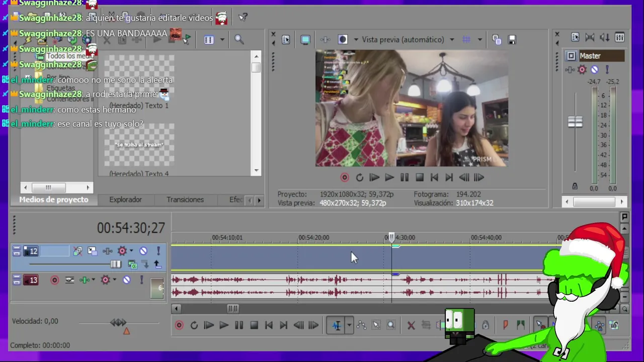This screenshot has width=644, height=362.
Task: Search project media with magnifier icon
Action: (x=239, y=40)
